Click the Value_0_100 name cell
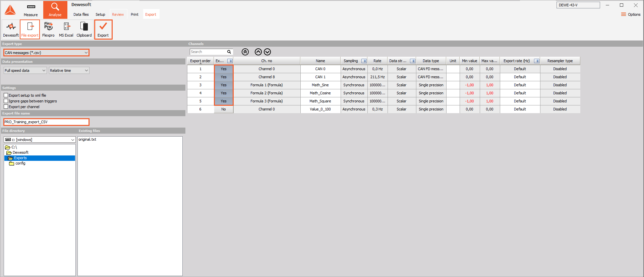Viewport: 644px width, 277px height. pyautogui.click(x=320, y=109)
